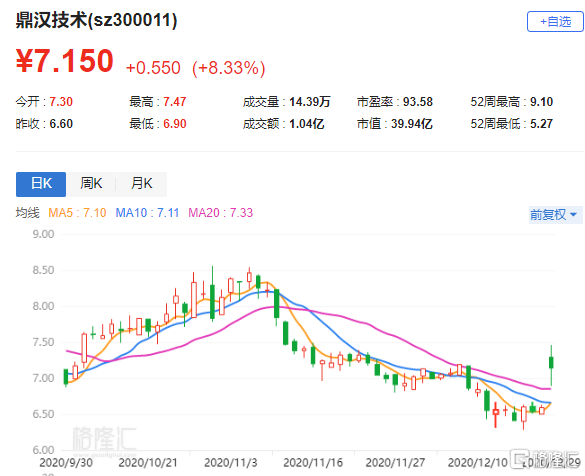This screenshot has width=585, height=476.
Task: Click the 8.50 y-axis label
Action: coord(43,270)
